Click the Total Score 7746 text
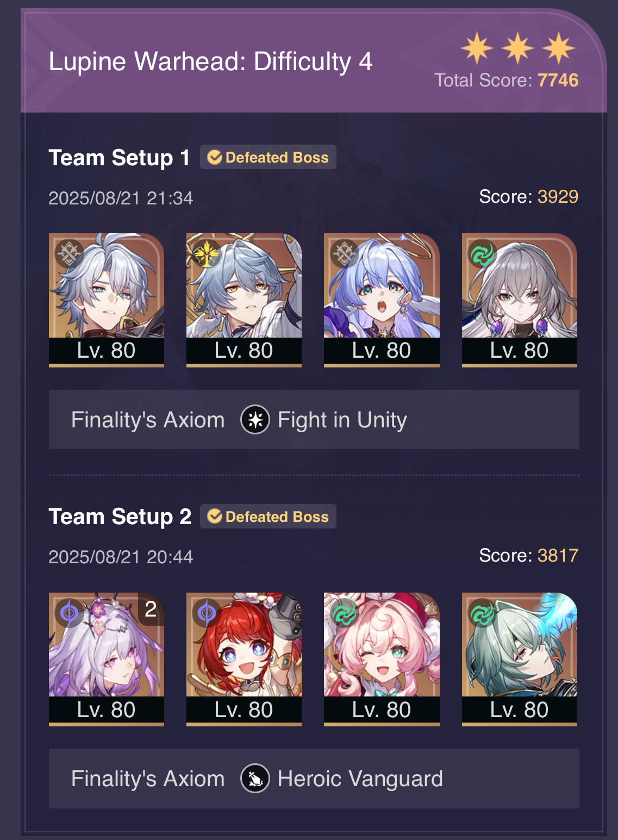The width and height of the screenshot is (618, 840). pyautogui.click(x=507, y=80)
